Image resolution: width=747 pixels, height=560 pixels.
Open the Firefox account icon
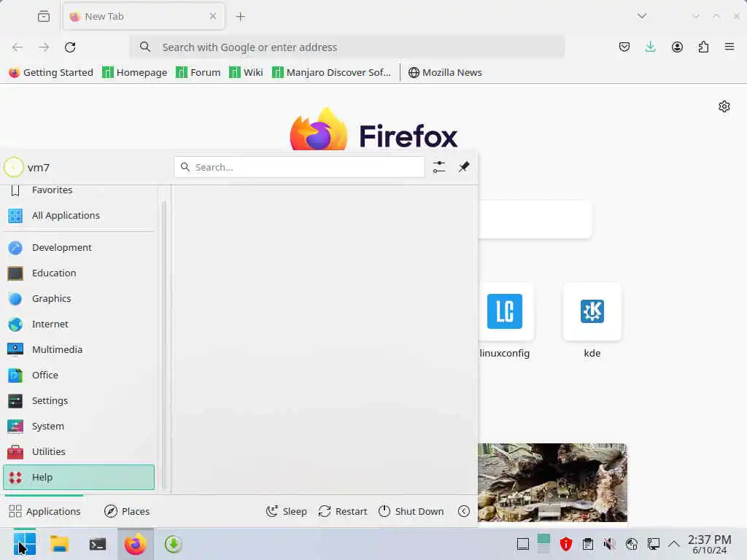pos(677,47)
